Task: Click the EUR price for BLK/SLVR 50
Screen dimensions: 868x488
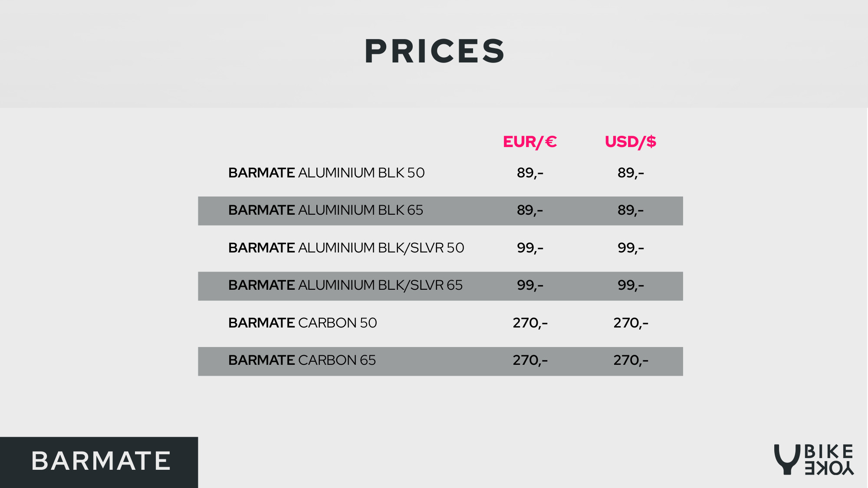Action: (x=530, y=248)
